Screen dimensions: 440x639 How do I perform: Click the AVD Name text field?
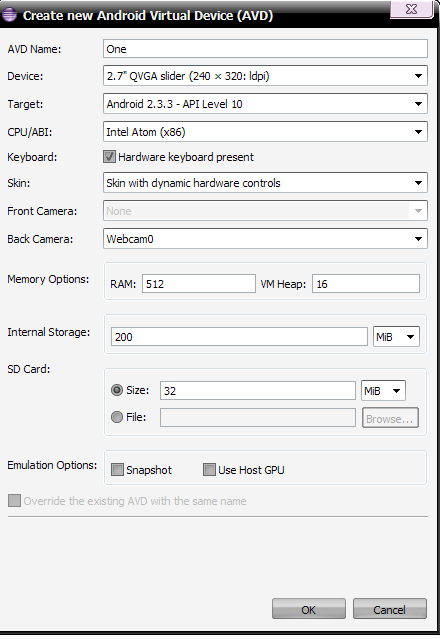(x=265, y=49)
